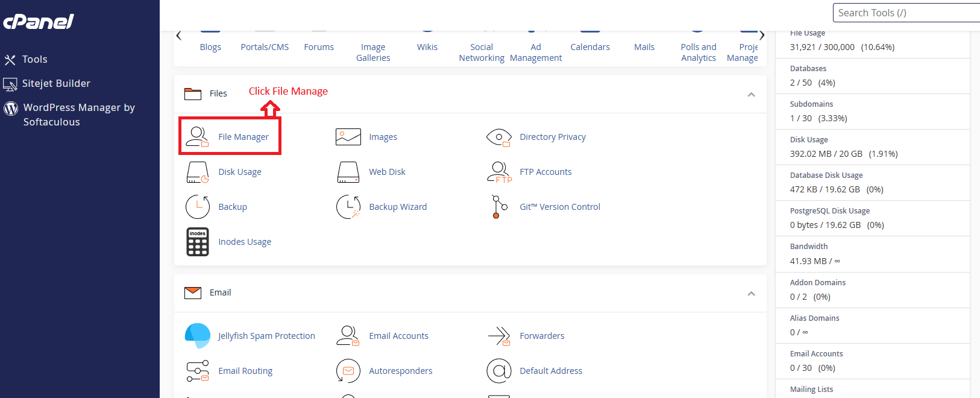Collapse the Email section
Image resolution: width=980 pixels, height=398 pixels.
[x=751, y=294]
